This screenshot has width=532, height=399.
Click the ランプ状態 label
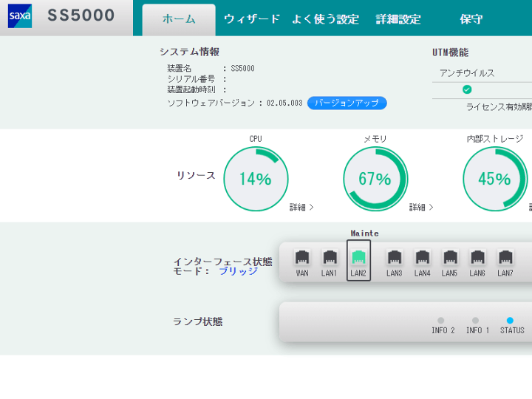point(198,321)
